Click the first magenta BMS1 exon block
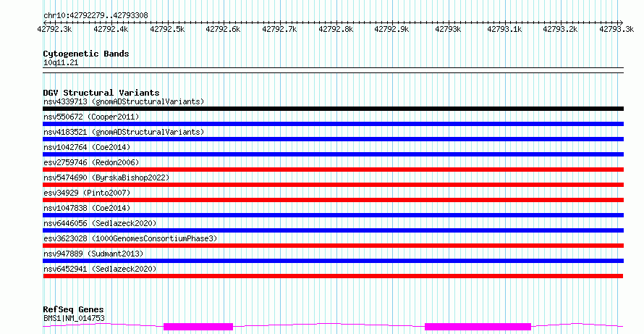The height and width of the screenshot is (334, 644). [x=198, y=327]
